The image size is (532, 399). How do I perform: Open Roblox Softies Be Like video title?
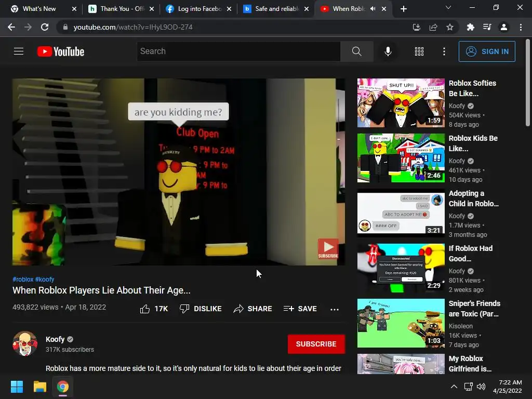(472, 88)
